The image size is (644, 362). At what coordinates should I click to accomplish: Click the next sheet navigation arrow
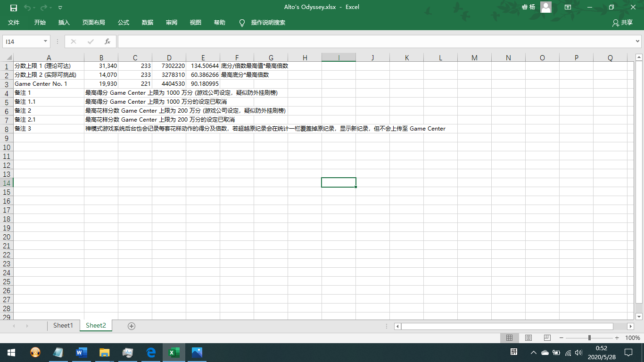tap(27, 326)
